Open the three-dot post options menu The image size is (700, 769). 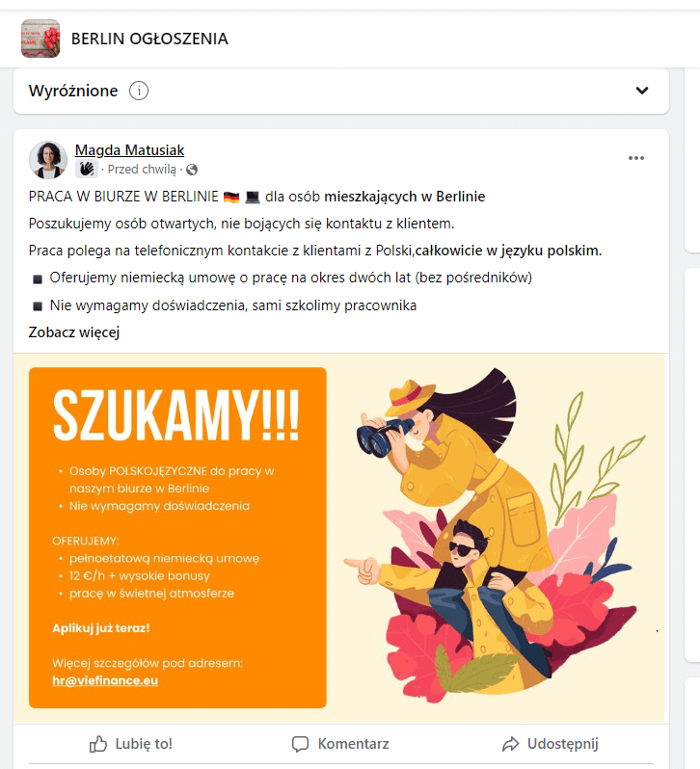(x=636, y=158)
